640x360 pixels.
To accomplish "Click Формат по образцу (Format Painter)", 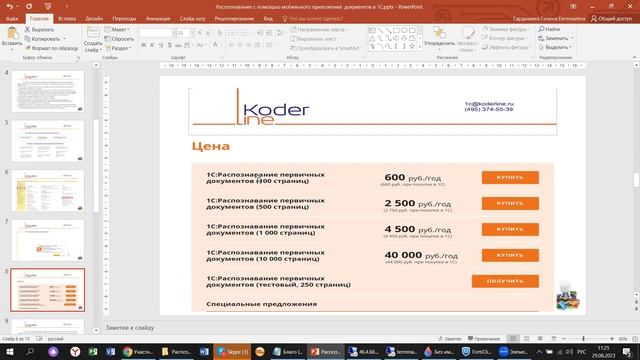I will click(51, 48).
